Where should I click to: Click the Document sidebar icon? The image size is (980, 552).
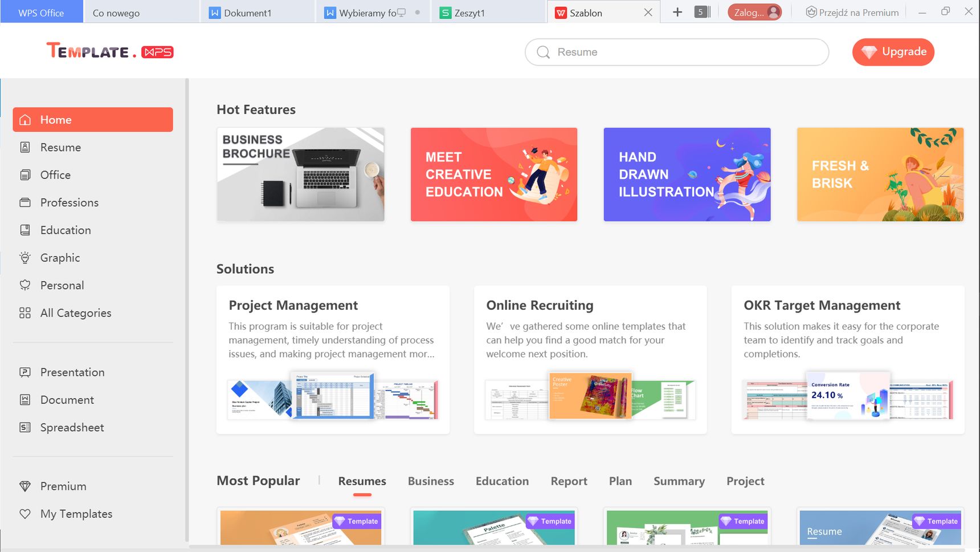point(25,400)
